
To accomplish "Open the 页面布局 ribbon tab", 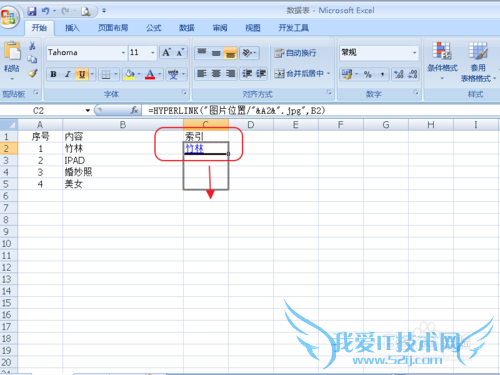I will [113, 28].
